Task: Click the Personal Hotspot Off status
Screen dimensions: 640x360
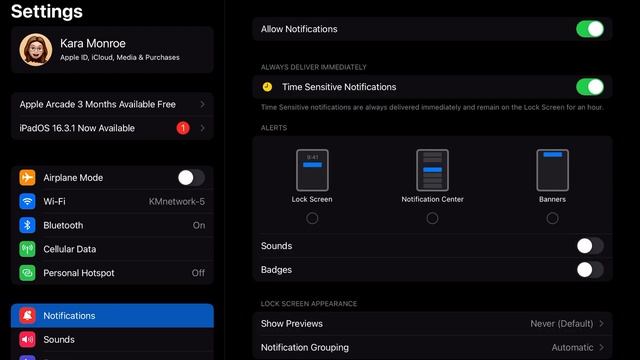Action: (x=198, y=273)
